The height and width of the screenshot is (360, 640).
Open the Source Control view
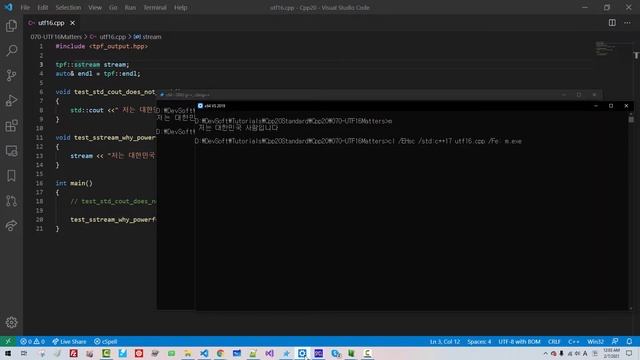pos(11,76)
